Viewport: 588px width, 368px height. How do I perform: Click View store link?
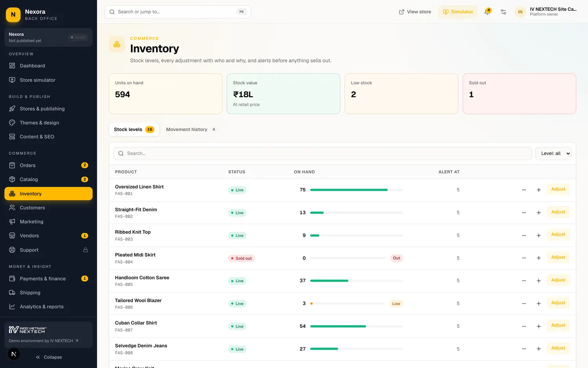click(x=415, y=12)
